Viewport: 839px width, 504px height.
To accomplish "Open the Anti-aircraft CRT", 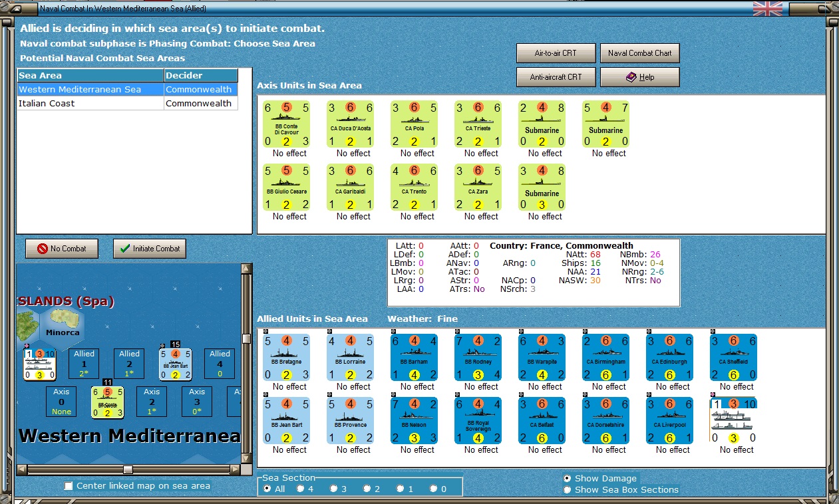I will (556, 77).
